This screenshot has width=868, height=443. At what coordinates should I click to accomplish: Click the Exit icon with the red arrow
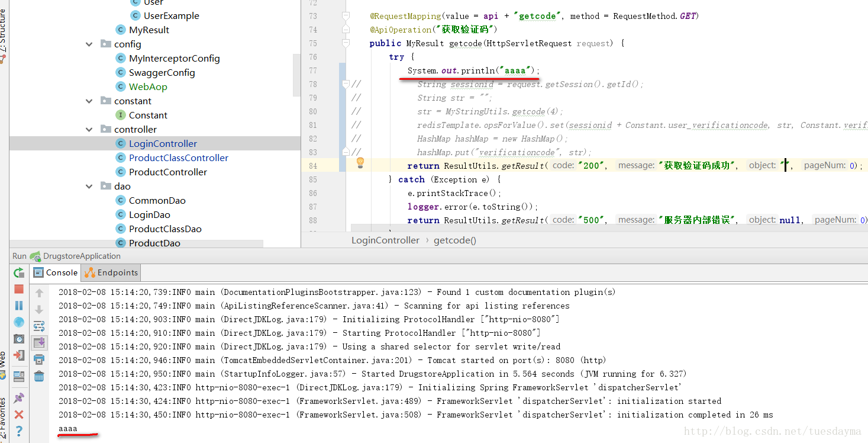[x=19, y=355]
